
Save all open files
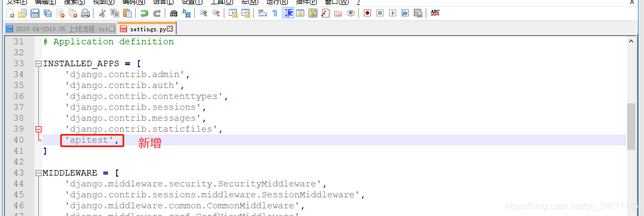tap(48, 13)
